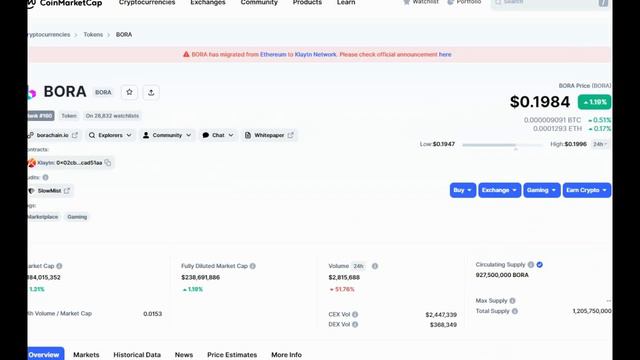Viewport: 640px width, 360px height.
Task: Switch to the Historical Data tab
Action: [137, 355]
